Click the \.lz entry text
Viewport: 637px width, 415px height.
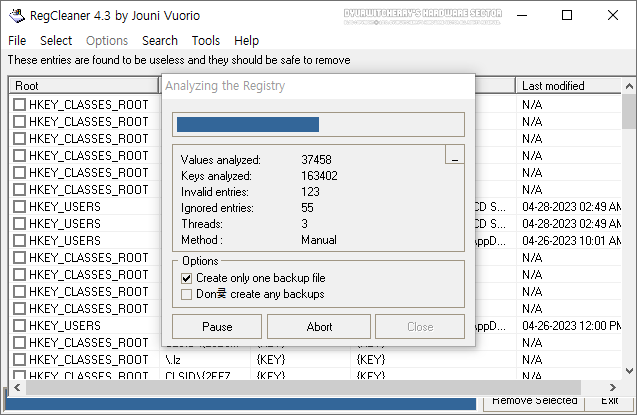click(x=173, y=360)
